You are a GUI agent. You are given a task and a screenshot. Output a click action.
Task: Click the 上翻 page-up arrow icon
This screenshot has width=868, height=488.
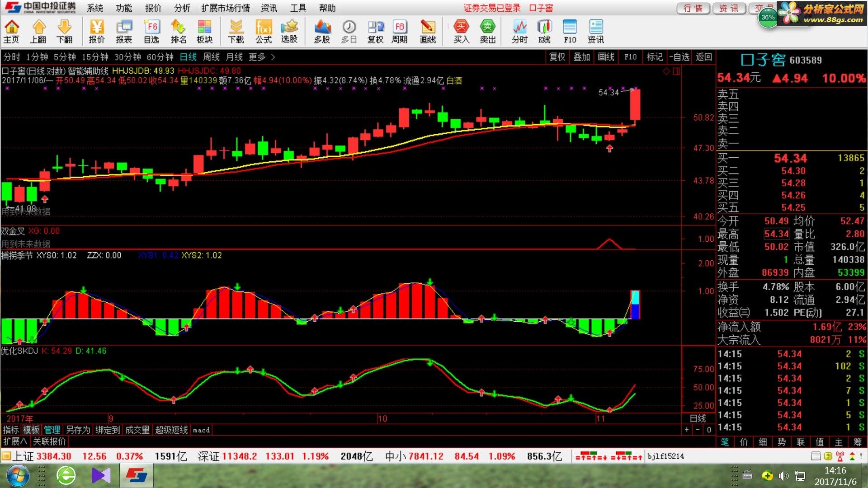pyautogui.click(x=38, y=32)
